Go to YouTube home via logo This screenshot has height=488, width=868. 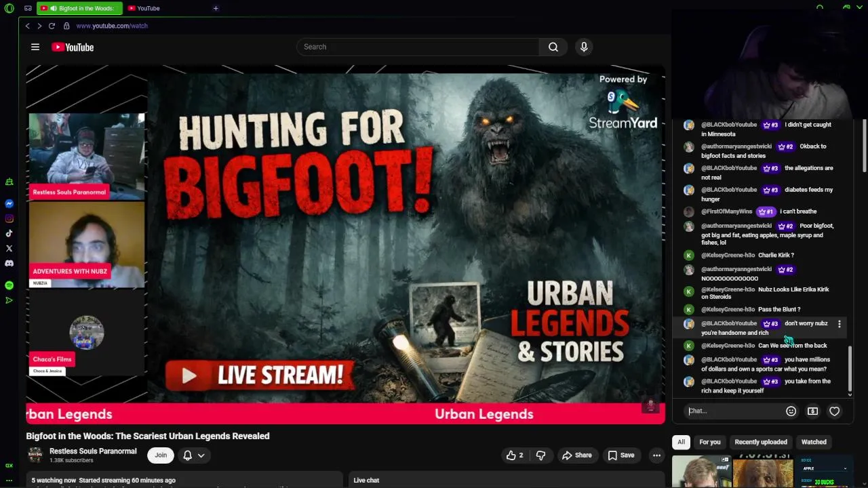tap(73, 47)
